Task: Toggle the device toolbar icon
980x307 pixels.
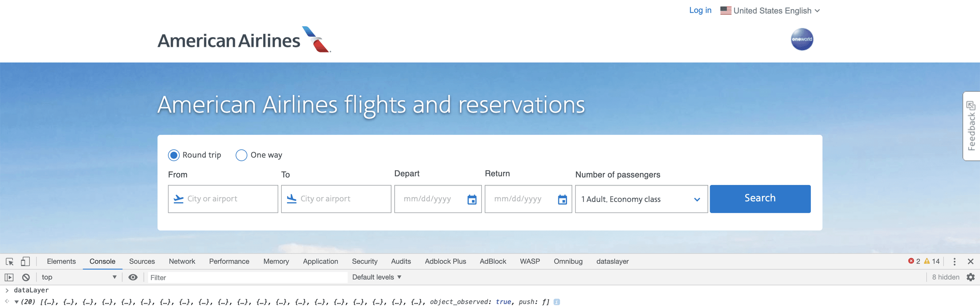Action: coord(25,262)
